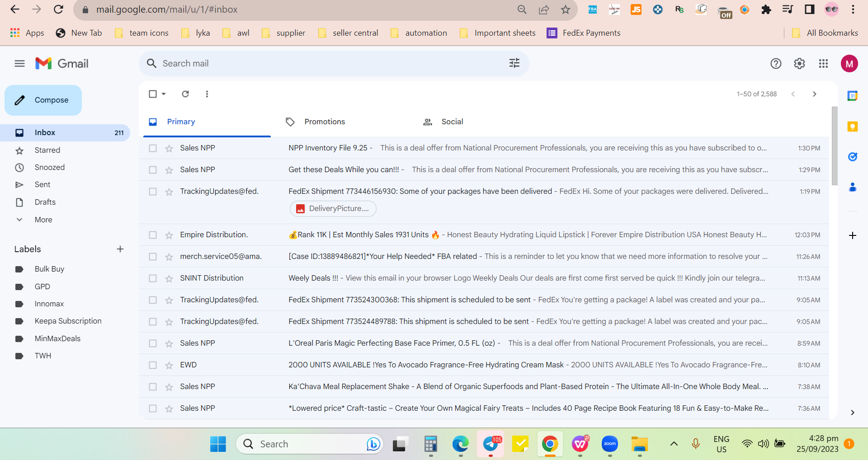The image size is (868, 460).
Task: Select the merch.service05 case email checkbox
Action: pos(153,257)
